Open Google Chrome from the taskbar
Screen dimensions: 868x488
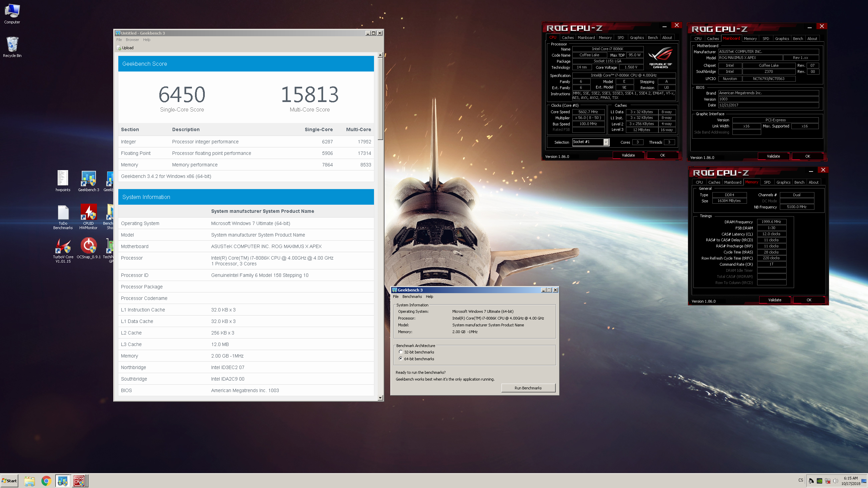click(46, 481)
